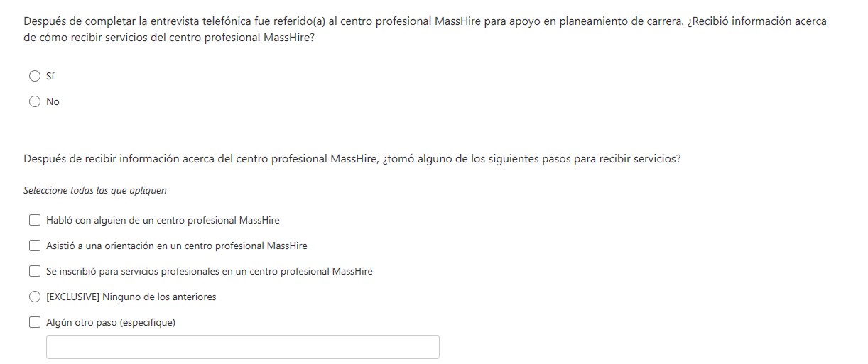Click the '[EXCLUSIVE]' tag text
Viewport: 868px width, 364px height.
point(72,297)
